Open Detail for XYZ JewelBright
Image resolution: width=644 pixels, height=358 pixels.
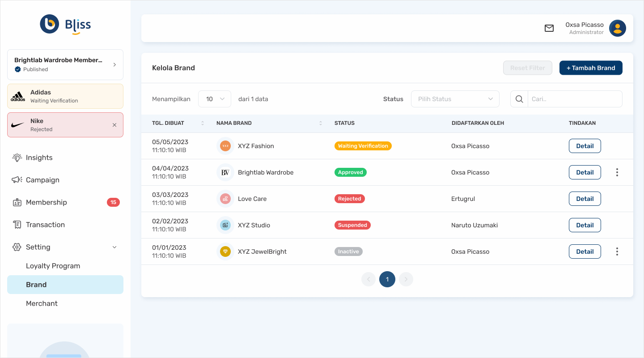tap(585, 251)
